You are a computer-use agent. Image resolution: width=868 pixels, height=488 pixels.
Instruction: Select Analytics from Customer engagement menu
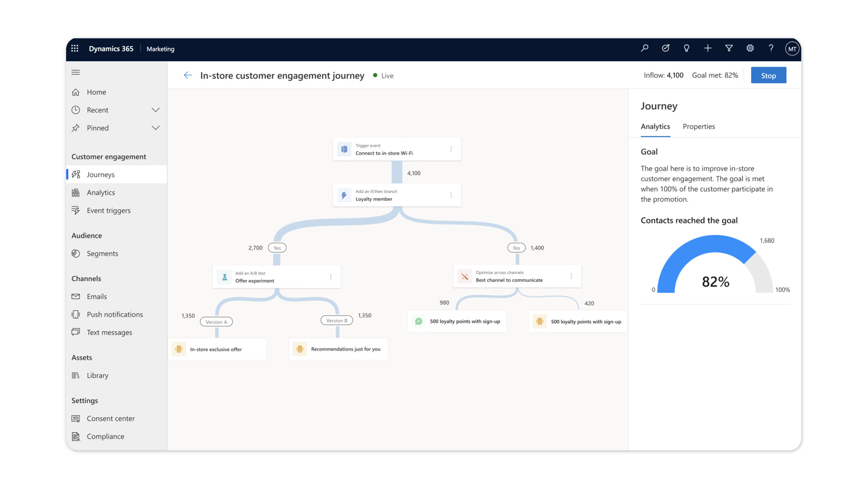(100, 192)
